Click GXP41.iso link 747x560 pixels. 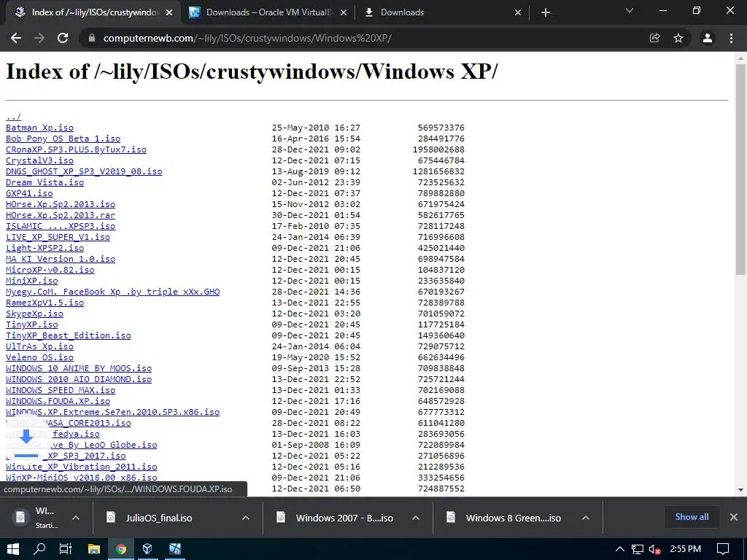click(29, 193)
